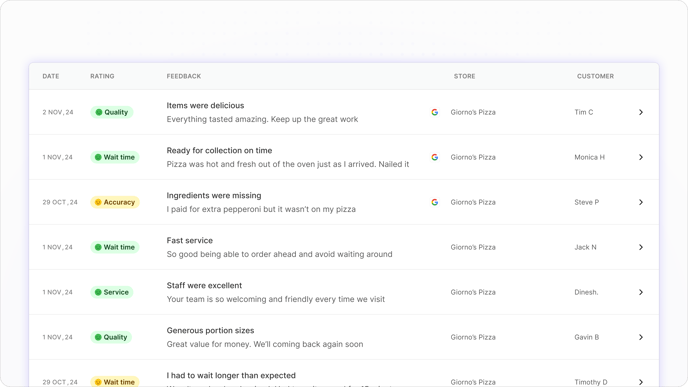Click Quality badge in Gavin B row

pyautogui.click(x=111, y=337)
